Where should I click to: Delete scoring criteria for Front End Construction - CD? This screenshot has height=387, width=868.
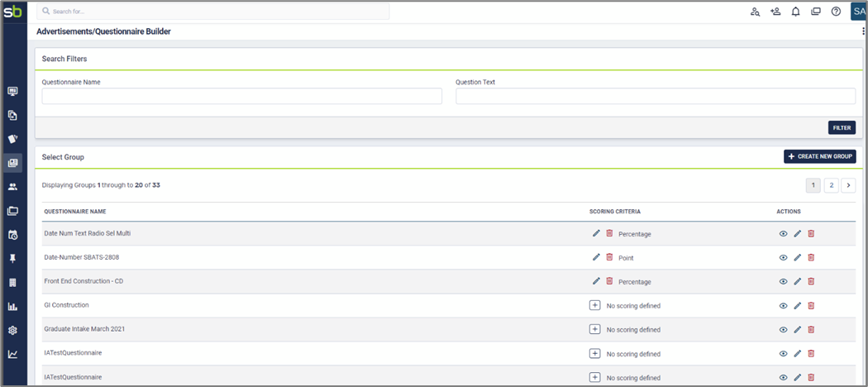[609, 280]
